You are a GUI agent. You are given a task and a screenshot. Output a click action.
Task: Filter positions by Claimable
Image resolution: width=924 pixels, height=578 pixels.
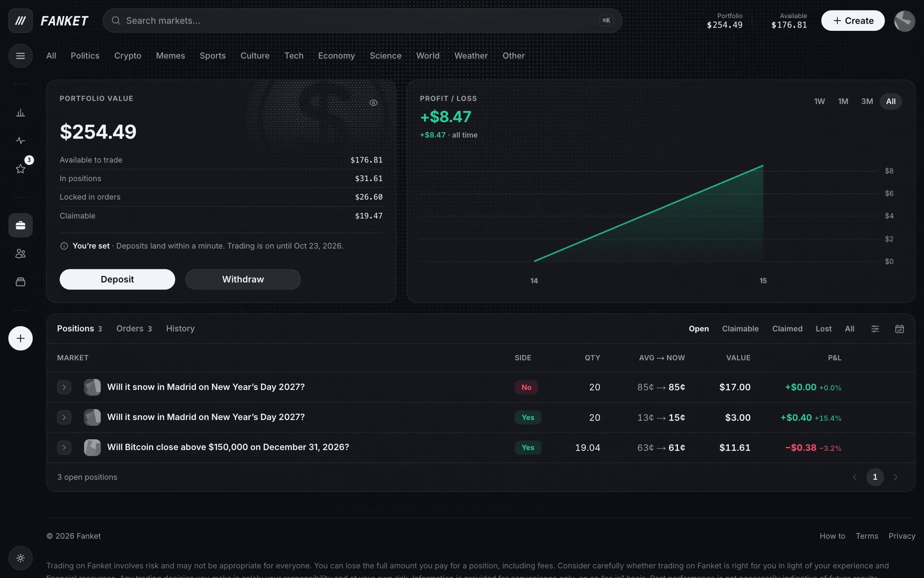[740, 329]
